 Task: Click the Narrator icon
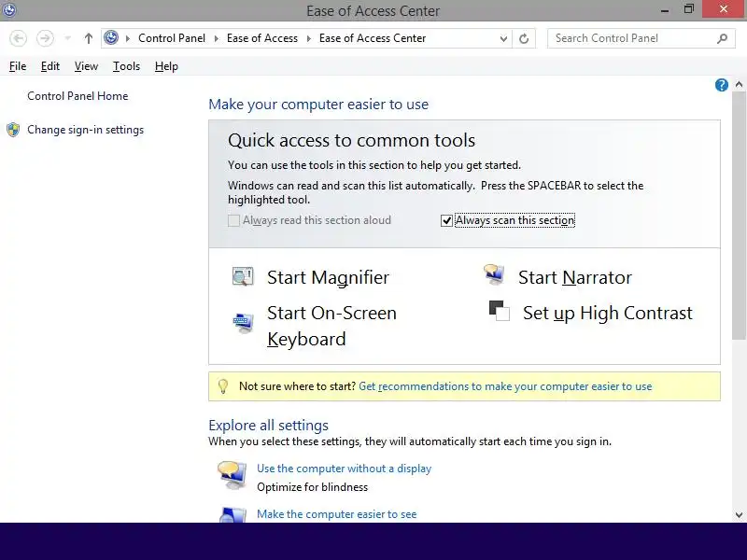coord(494,274)
